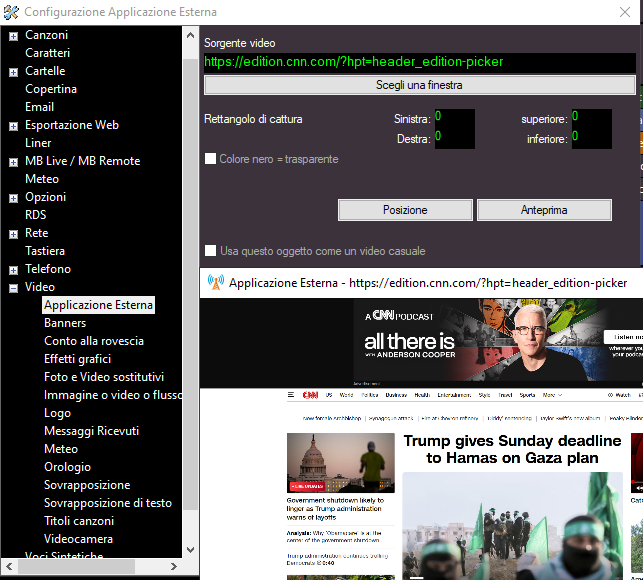The width and height of the screenshot is (643, 580).
Task: Enable 'Colore nero = trasparente' checkbox
Action: pyautogui.click(x=211, y=159)
